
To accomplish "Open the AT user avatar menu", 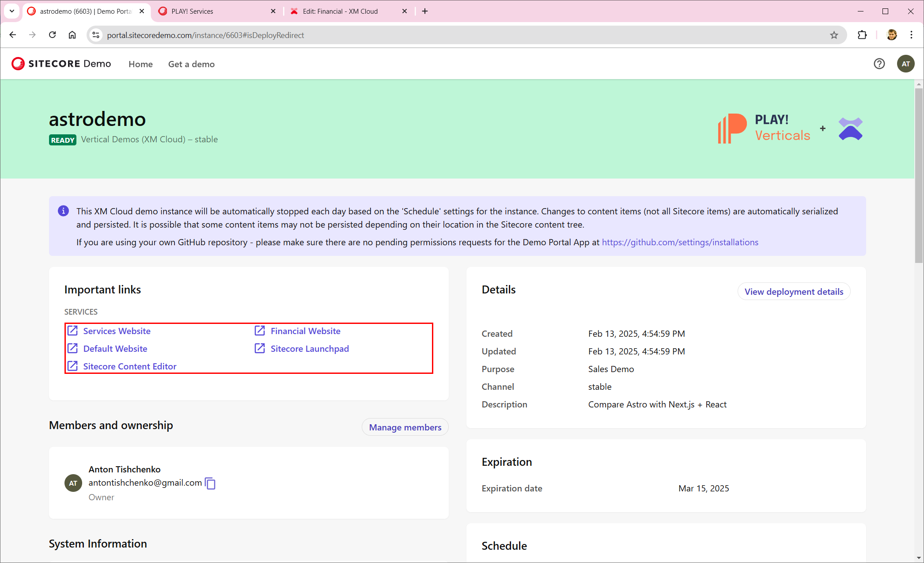I will tap(905, 64).
